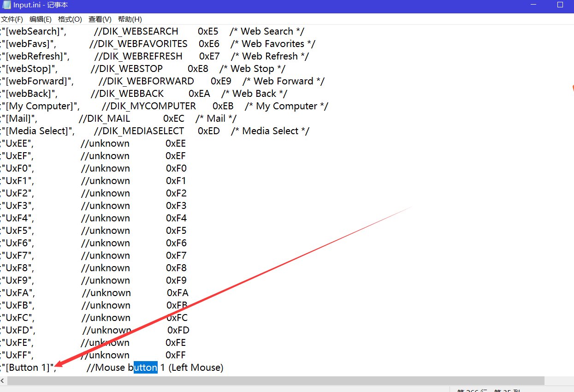Place cursor on the "[Button 1]" entry
This screenshot has height=392, width=574.
coord(29,368)
